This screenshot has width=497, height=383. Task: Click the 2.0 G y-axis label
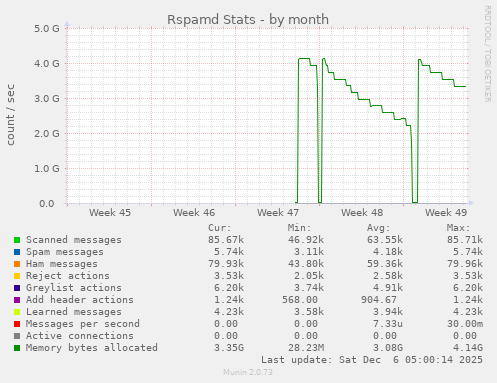coord(47,134)
